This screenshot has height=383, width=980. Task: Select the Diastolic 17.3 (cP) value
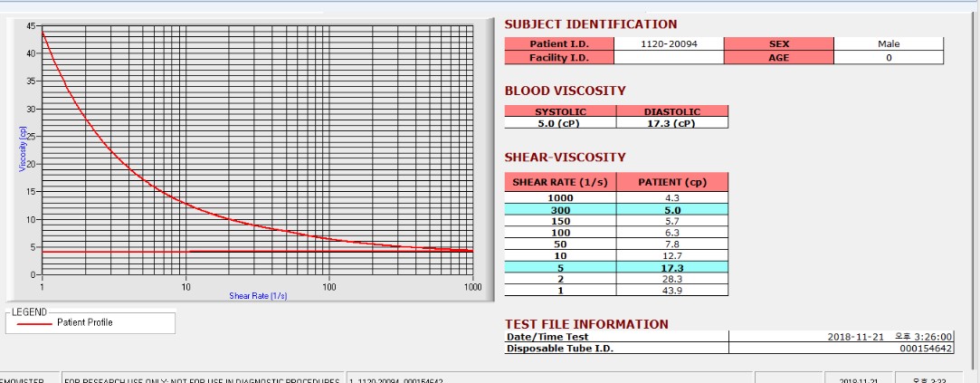tap(671, 123)
